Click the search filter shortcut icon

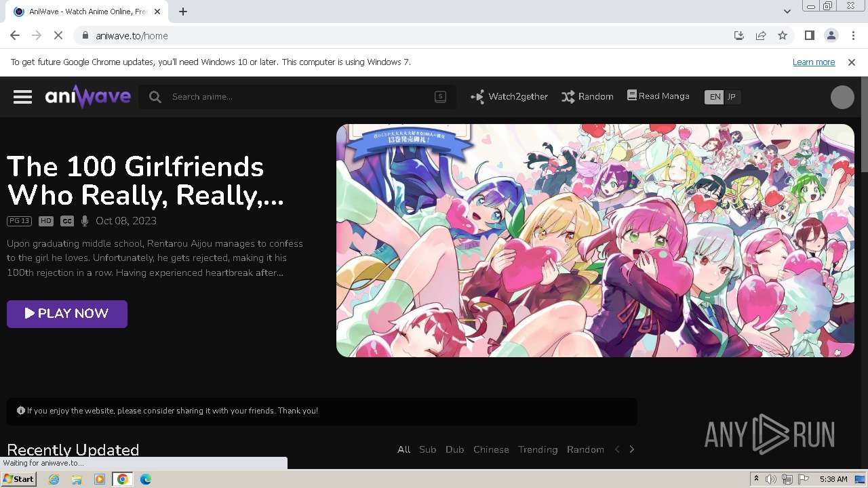coord(440,97)
